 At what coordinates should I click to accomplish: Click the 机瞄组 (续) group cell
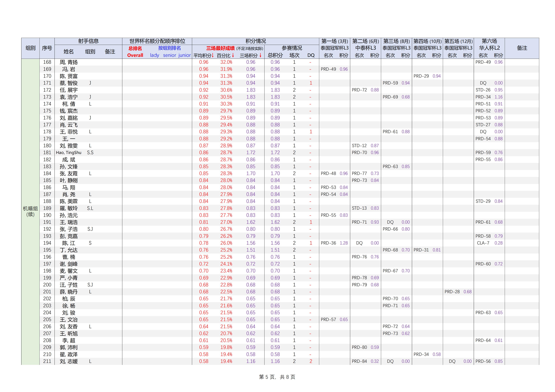click(x=30, y=212)
